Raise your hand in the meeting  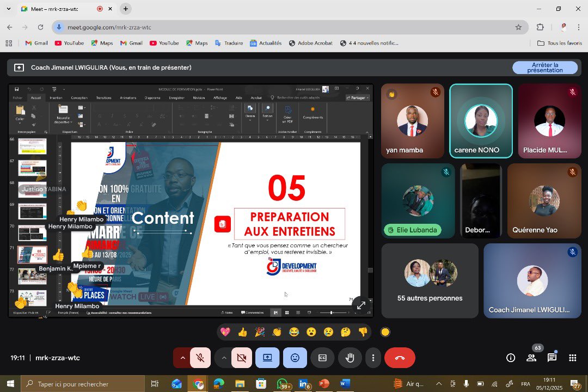350,358
